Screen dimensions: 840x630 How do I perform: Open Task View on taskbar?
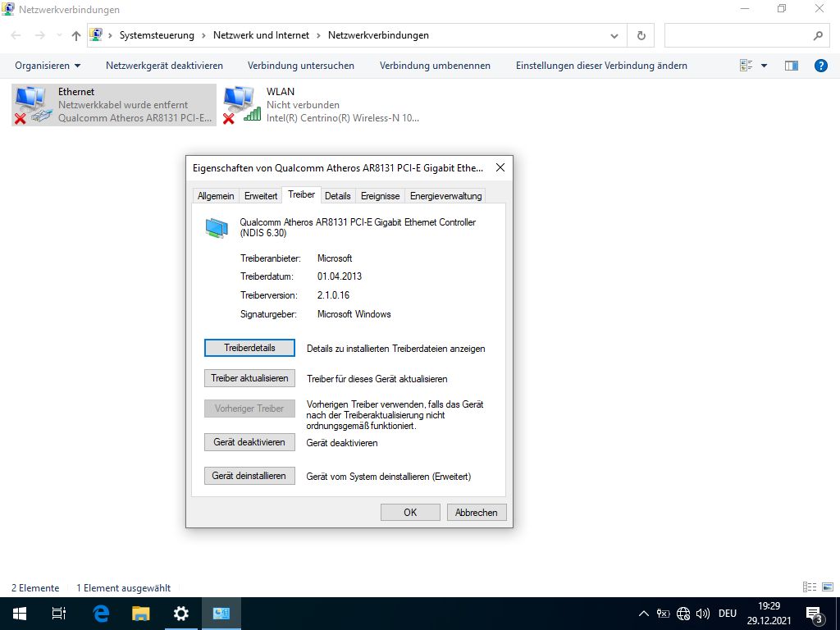click(59, 614)
